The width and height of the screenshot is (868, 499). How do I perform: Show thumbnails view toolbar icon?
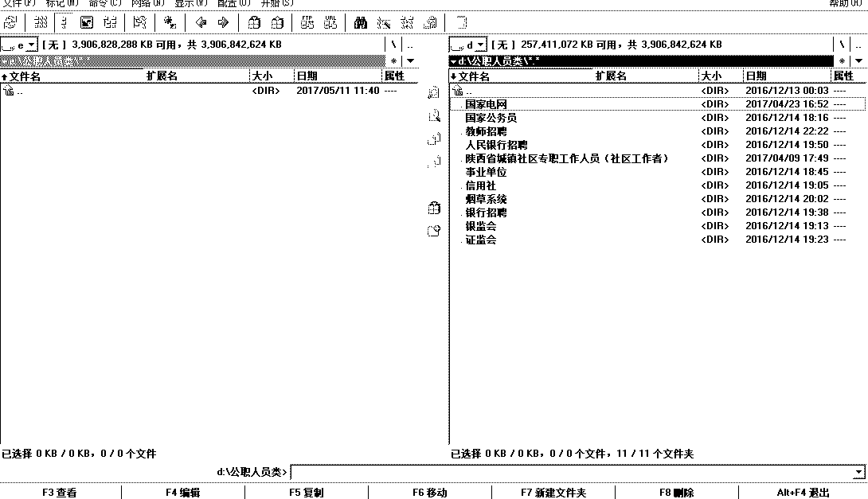click(x=87, y=22)
